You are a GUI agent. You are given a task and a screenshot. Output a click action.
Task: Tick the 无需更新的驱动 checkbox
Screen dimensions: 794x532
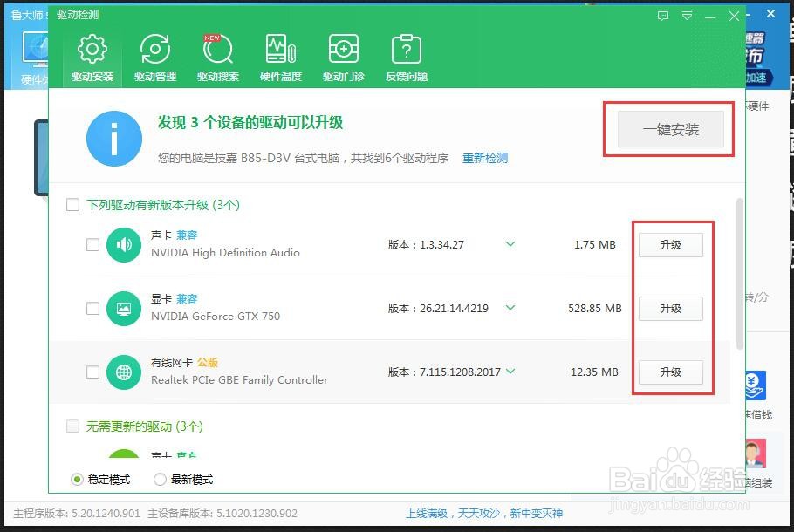coord(73,426)
